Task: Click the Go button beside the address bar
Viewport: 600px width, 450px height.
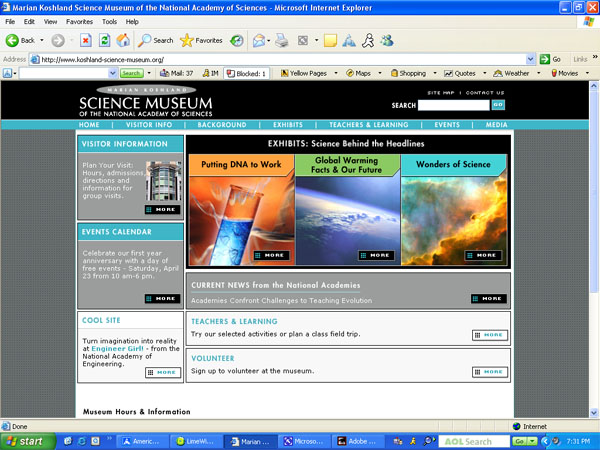Action: [x=550, y=59]
